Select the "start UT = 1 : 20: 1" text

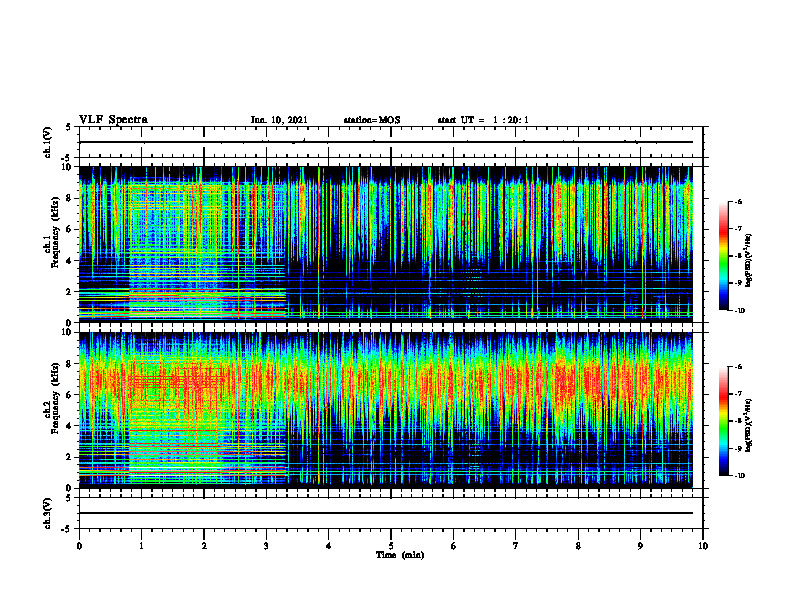coord(483,120)
